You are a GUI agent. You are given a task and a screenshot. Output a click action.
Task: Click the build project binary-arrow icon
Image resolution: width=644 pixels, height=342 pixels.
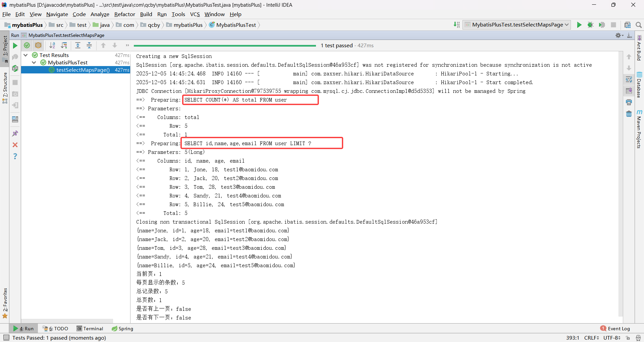tap(457, 25)
